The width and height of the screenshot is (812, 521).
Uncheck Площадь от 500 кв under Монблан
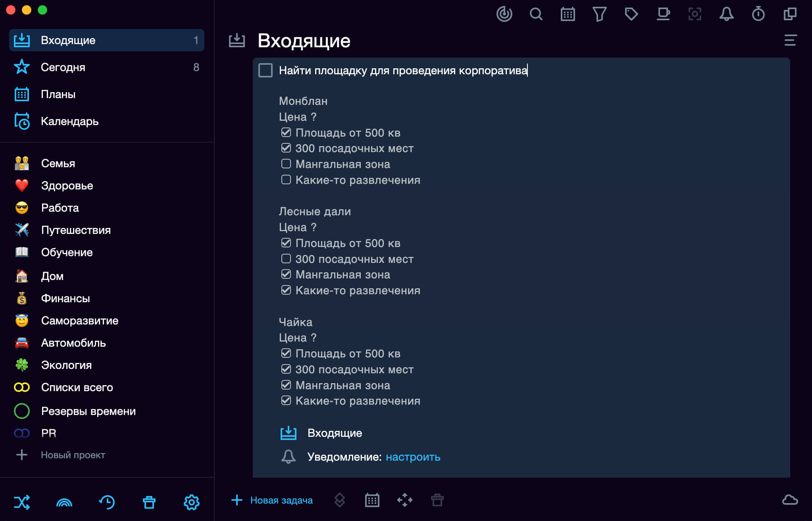(286, 132)
